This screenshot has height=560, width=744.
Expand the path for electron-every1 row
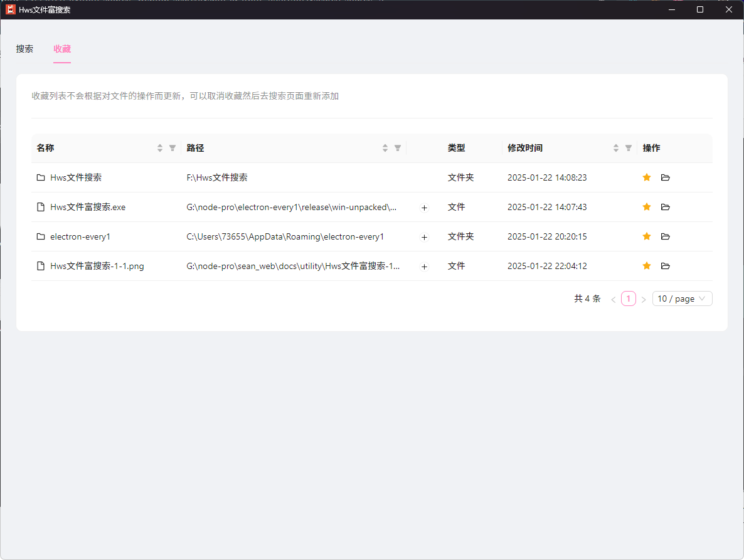[424, 236]
